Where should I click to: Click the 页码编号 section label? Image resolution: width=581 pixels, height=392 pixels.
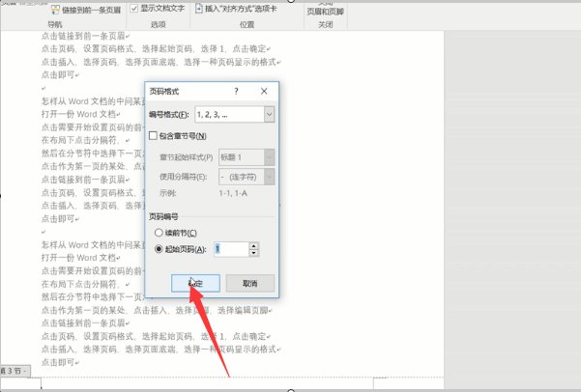[x=163, y=216]
